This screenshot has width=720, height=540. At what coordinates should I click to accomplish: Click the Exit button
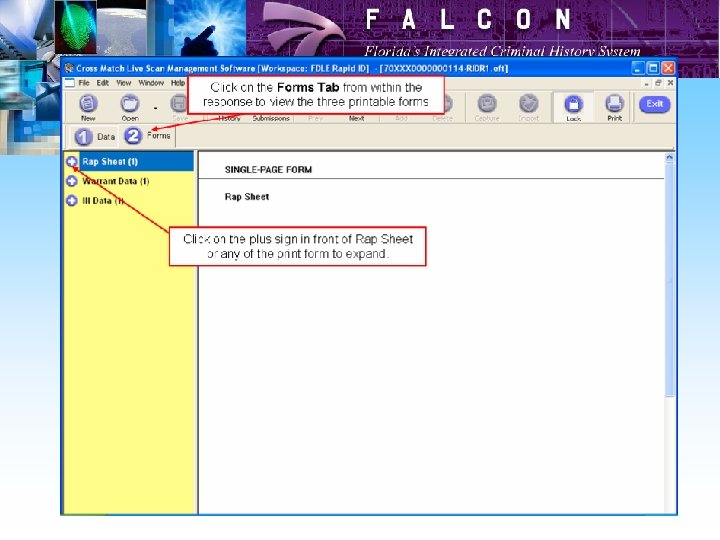[654, 104]
